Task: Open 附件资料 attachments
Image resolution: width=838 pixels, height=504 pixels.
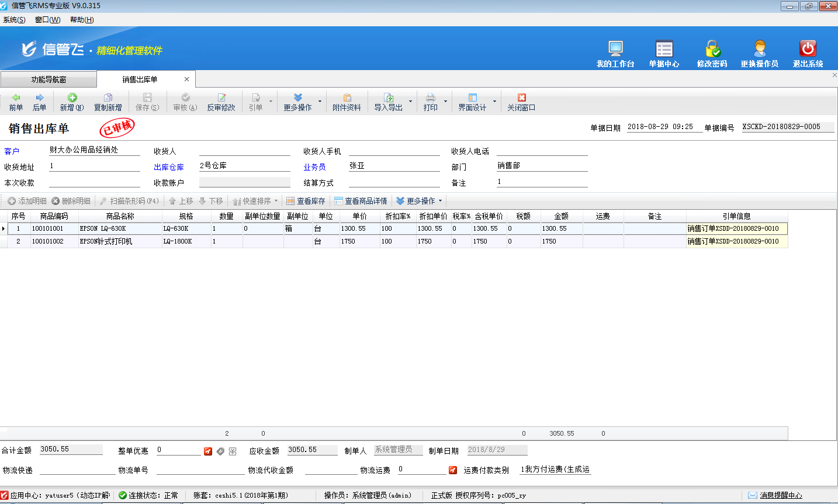Action: click(x=347, y=102)
